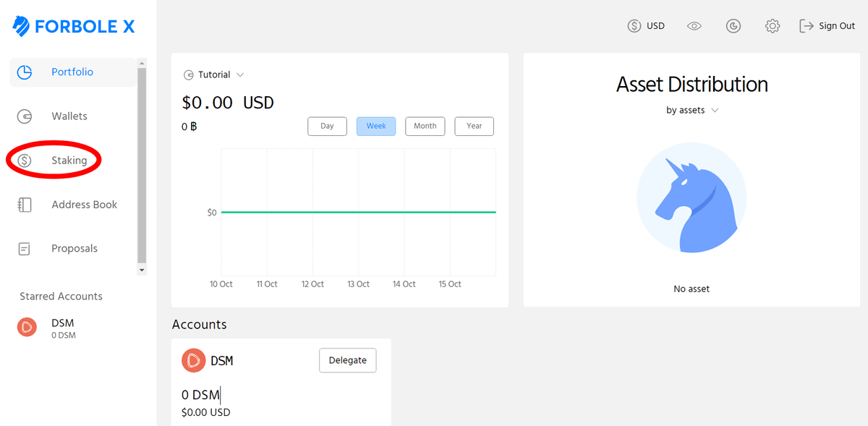Click the Wallets icon in sidebar
The width and height of the screenshot is (868, 426).
tap(25, 116)
